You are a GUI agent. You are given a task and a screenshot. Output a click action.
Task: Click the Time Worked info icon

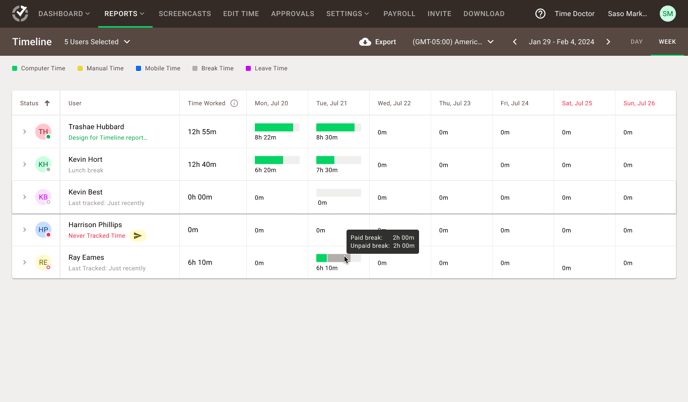234,103
